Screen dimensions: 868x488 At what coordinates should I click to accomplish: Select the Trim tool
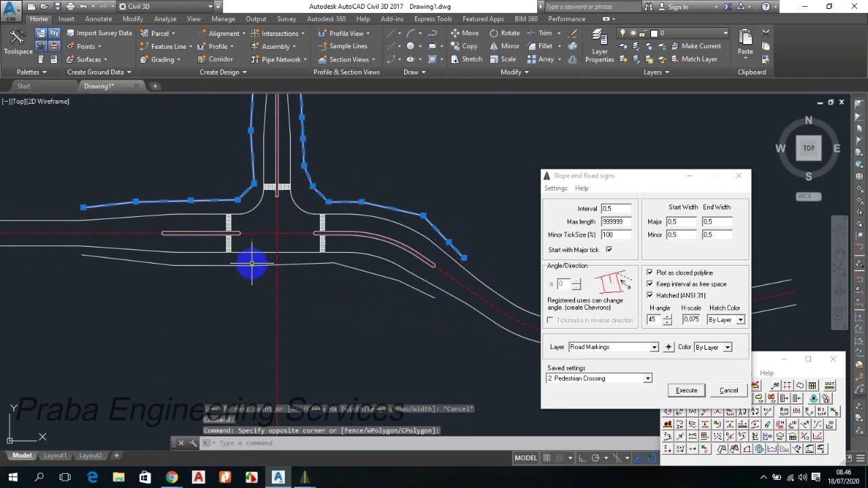(540, 33)
